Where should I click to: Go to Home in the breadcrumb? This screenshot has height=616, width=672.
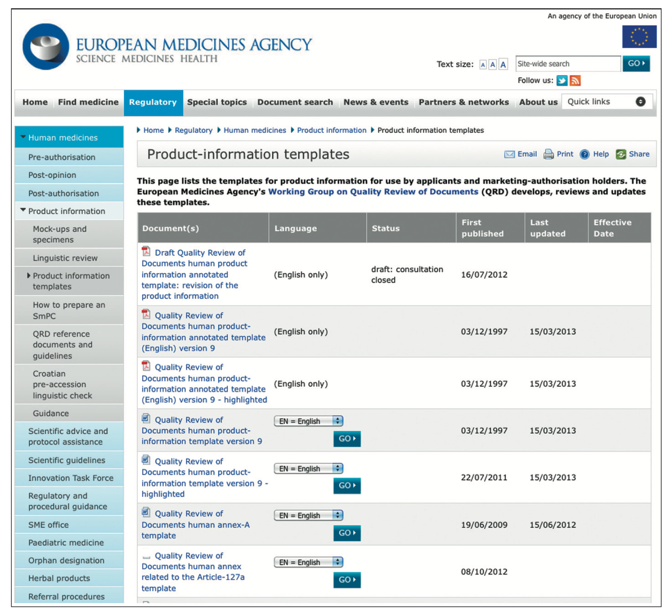(x=153, y=130)
